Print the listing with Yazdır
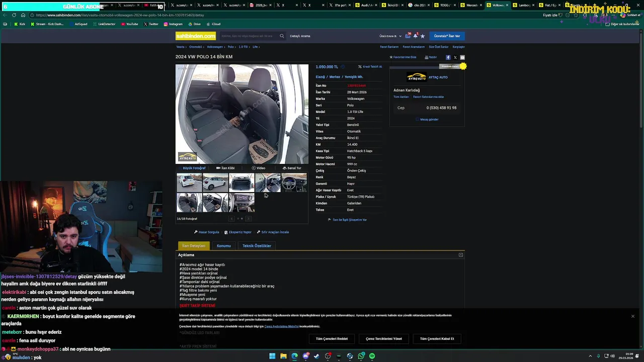This screenshot has height=362, width=644. pos(431,57)
